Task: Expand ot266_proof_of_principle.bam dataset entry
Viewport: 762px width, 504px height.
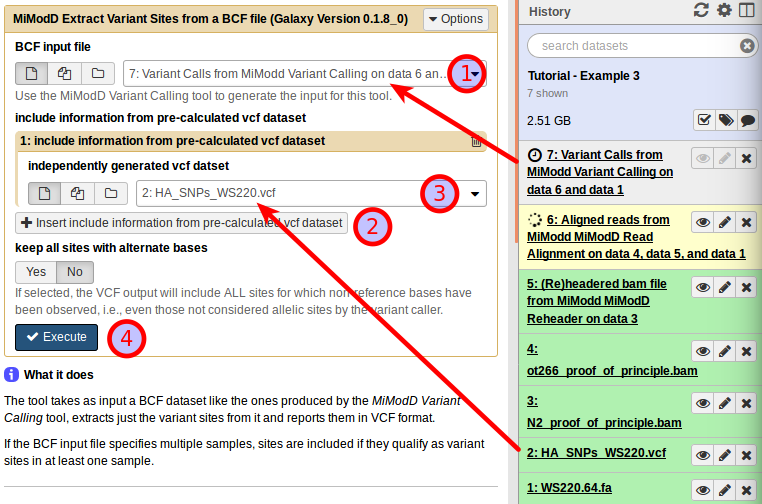Action: coord(612,360)
